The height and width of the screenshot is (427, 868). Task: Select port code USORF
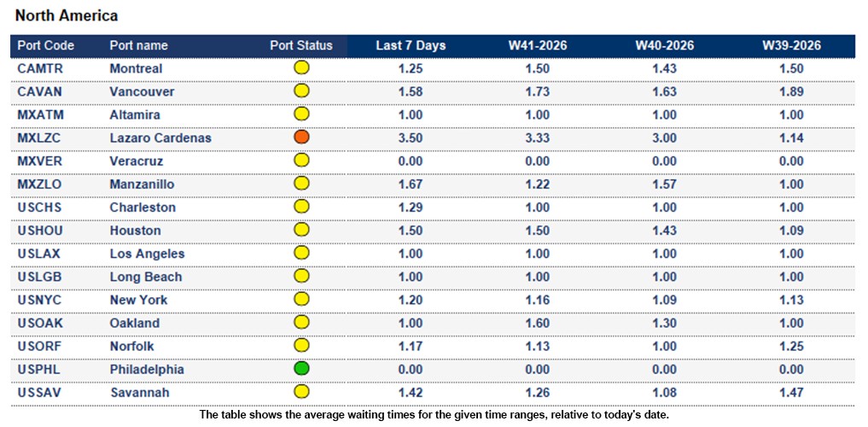tap(39, 347)
